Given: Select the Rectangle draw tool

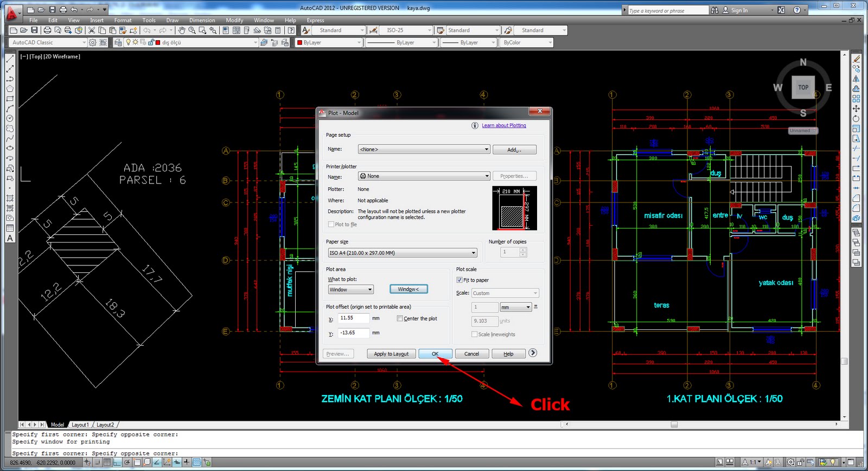Looking at the screenshot, I should pos(10,99).
